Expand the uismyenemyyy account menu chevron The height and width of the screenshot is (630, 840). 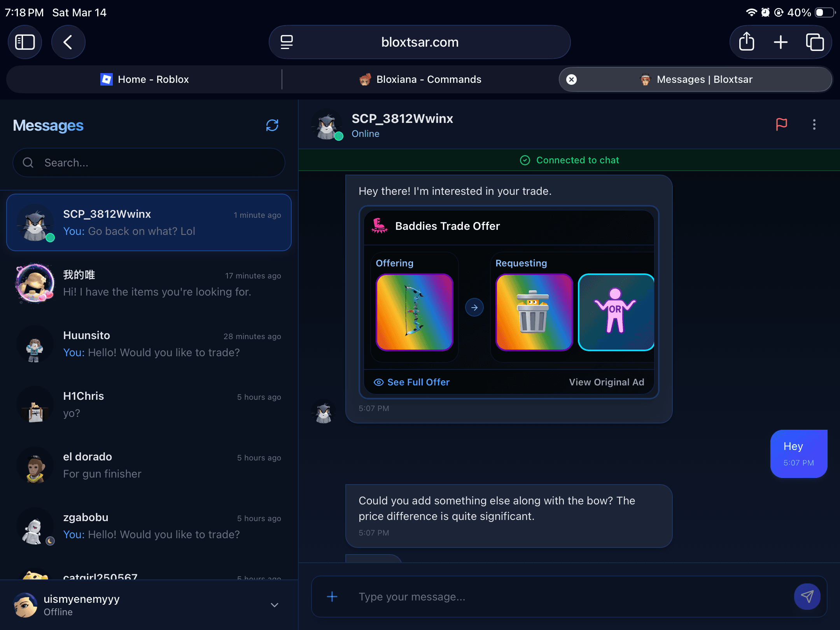tap(275, 605)
